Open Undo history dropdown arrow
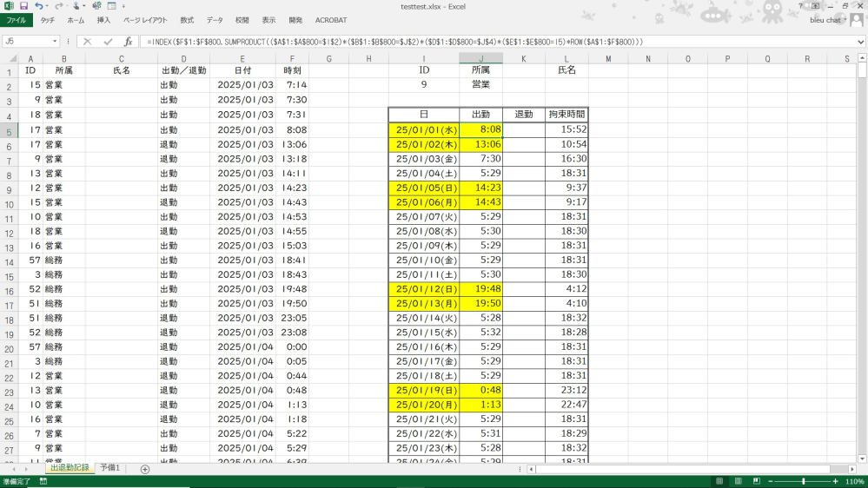Screen dimensions: 868x488 point(47,6)
